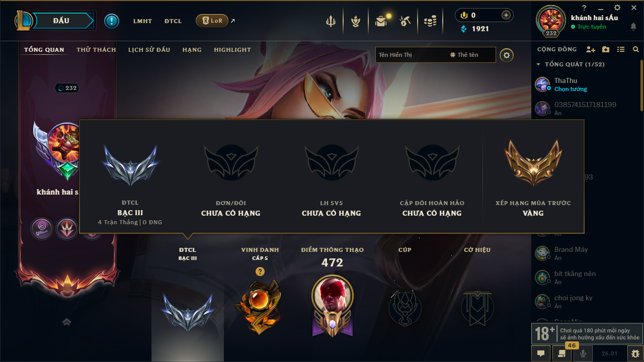Click the new folder icon in social panel
This screenshot has width=644, height=362.
[606, 49]
